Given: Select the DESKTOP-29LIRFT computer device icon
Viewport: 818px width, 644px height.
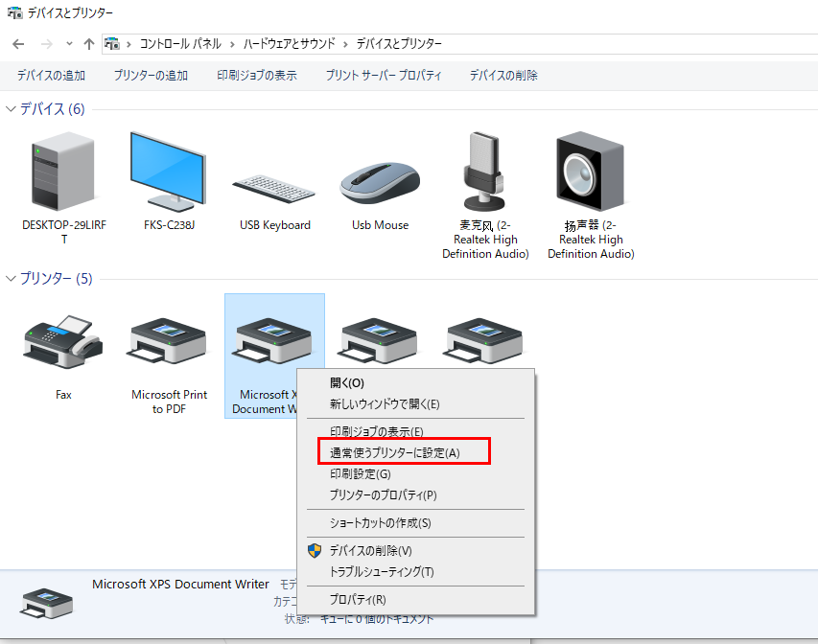Looking at the screenshot, I should 63,172.
